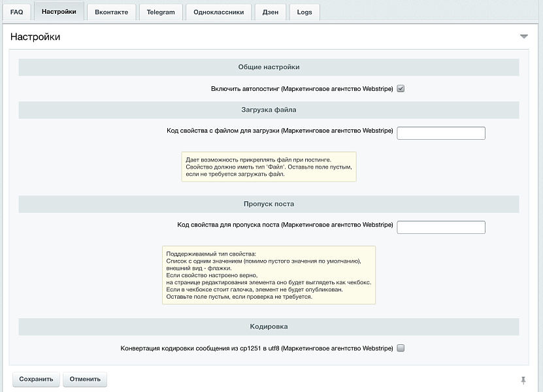543x392 pixels.
Task: Select the Настройки tab
Action: pyautogui.click(x=59, y=11)
